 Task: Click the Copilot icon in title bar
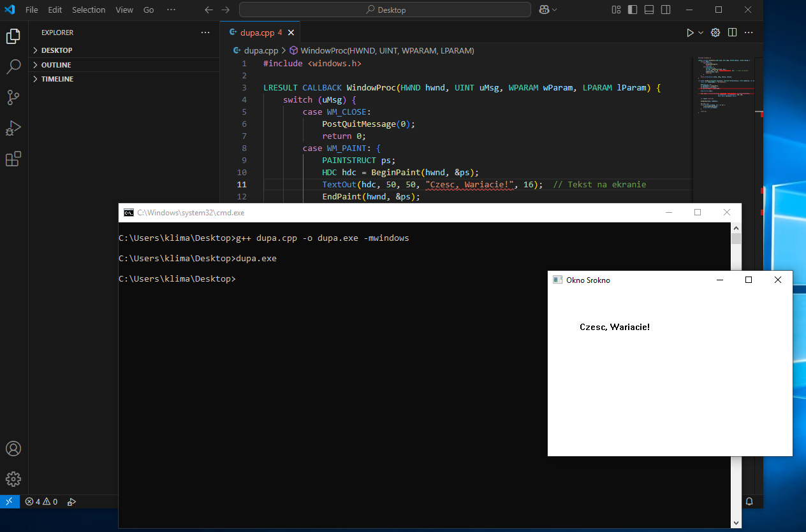(544, 10)
